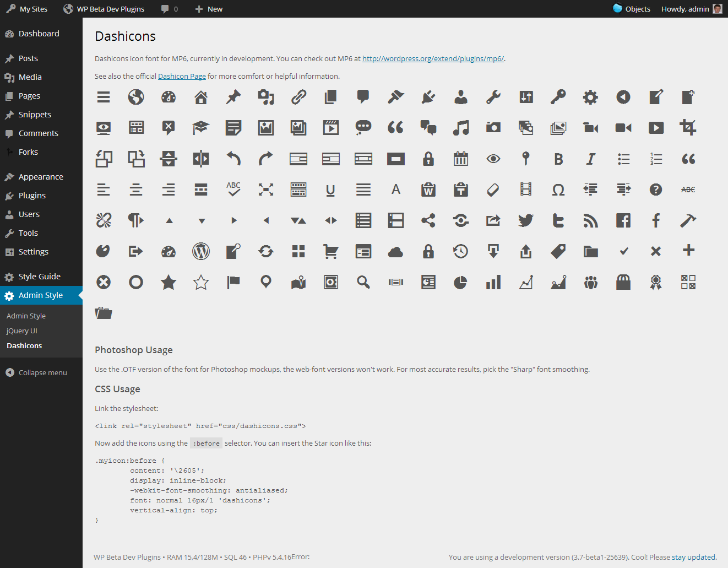
Task: Click the play video dashicon
Action: click(x=656, y=128)
